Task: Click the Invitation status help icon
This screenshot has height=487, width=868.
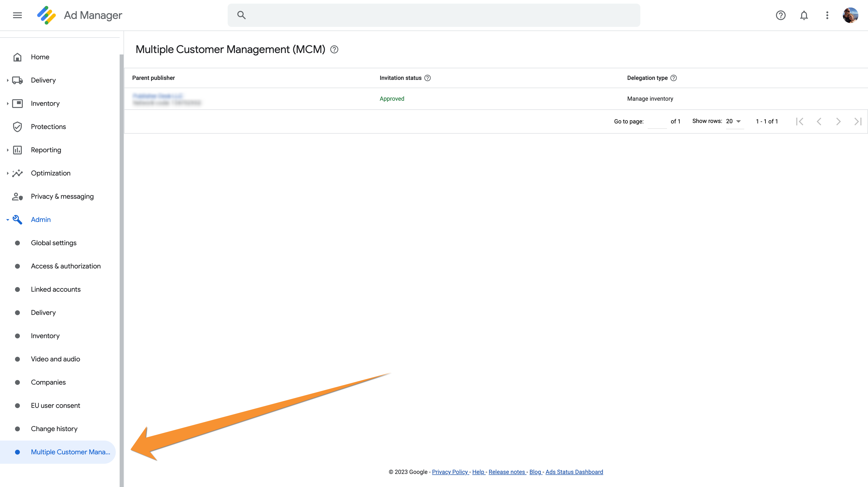Action: click(x=427, y=78)
